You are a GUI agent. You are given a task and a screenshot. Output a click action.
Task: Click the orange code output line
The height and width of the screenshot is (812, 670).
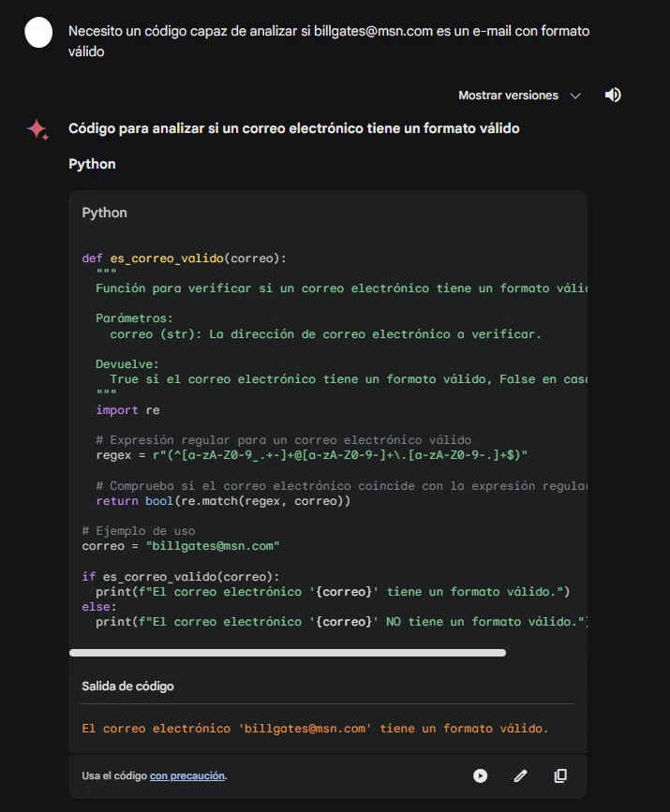coord(314,728)
